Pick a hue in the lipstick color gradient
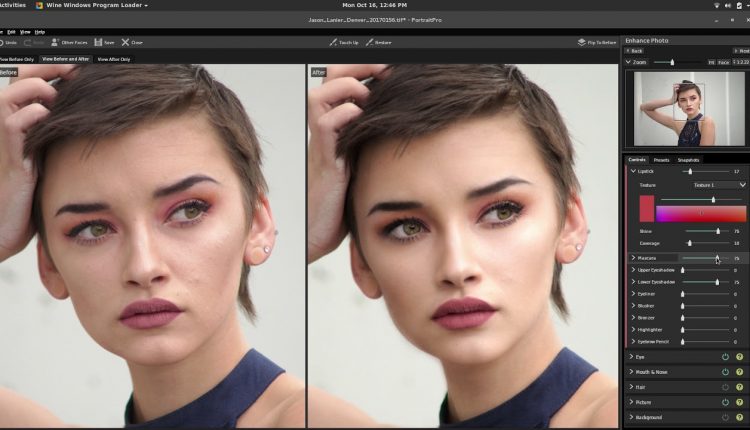The height and width of the screenshot is (430, 750). pyautogui.click(x=701, y=213)
